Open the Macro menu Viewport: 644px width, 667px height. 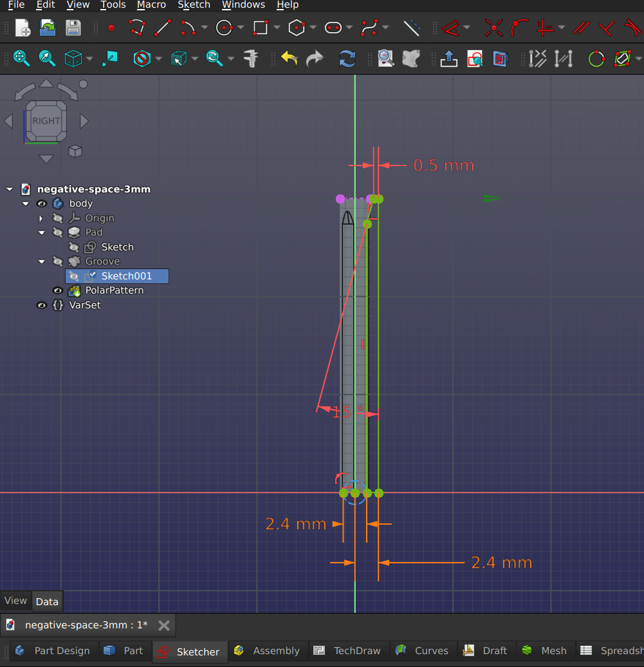click(151, 5)
